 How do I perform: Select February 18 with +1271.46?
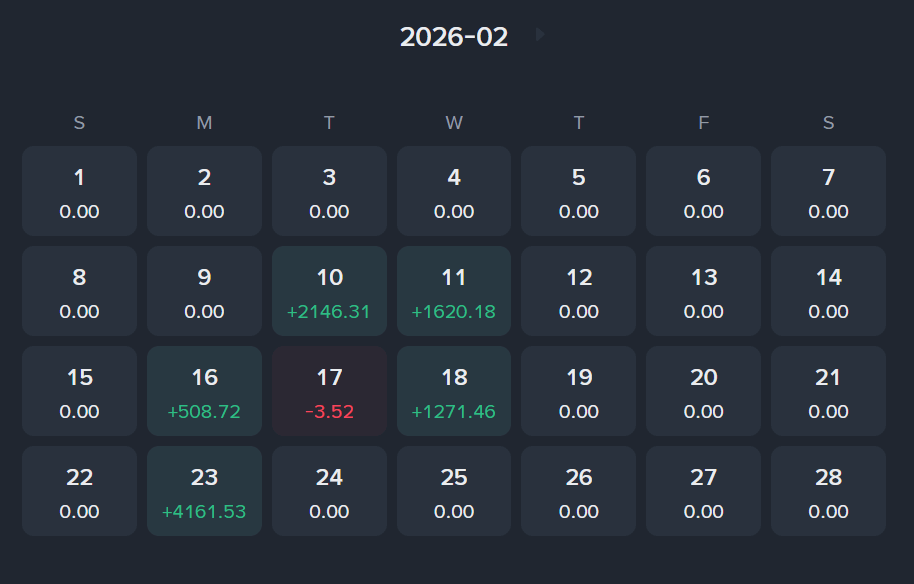click(x=454, y=391)
